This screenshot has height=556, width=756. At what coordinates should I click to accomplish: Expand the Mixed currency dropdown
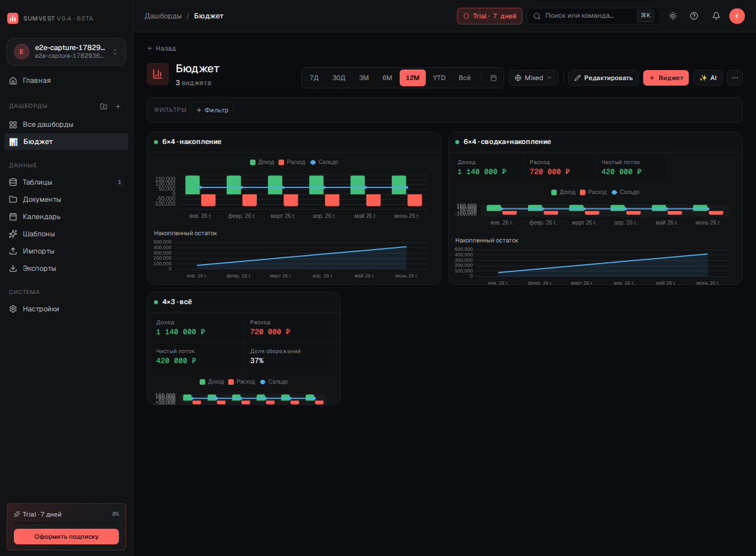[x=534, y=78]
